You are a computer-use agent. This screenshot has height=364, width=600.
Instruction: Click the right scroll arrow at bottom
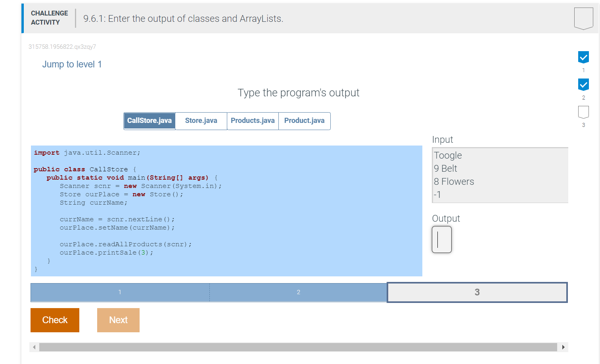click(x=564, y=347)
